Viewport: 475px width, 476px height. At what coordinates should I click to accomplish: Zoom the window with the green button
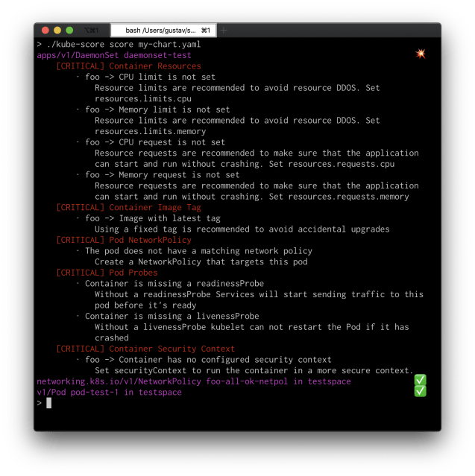pyautogui.click(x=69, y=30)
